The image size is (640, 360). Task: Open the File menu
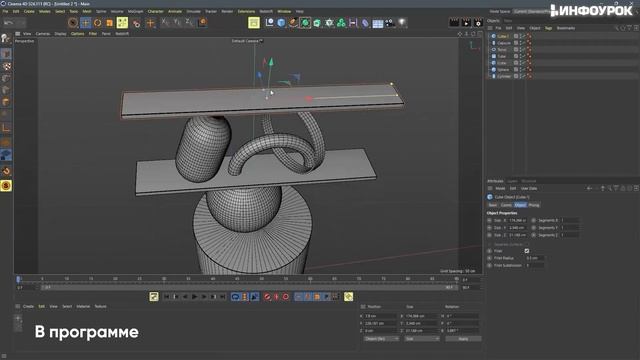pos(5,11)
